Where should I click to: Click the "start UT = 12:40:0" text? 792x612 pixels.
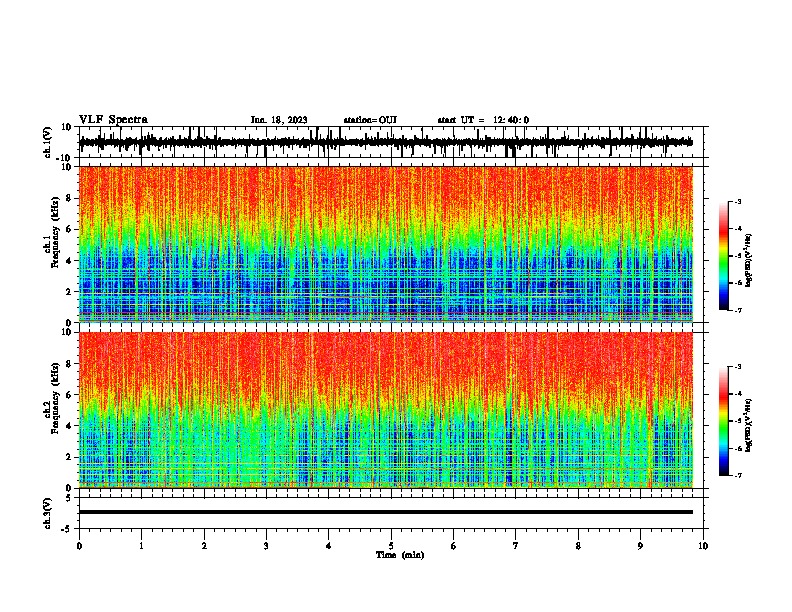point(483,120)
